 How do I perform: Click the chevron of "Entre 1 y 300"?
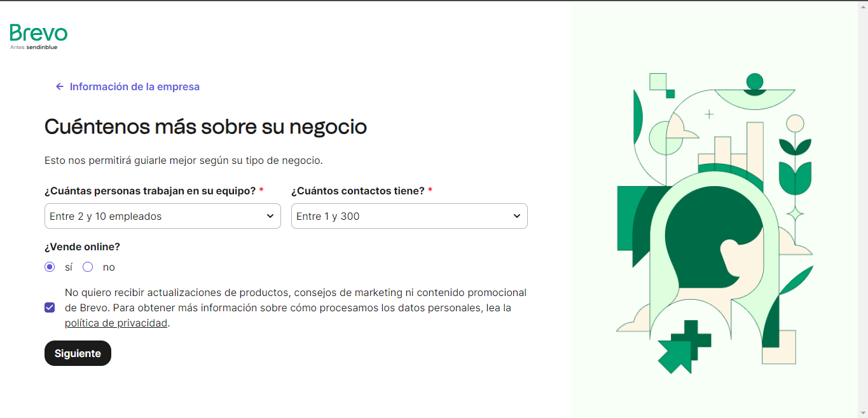coord(517,216)
